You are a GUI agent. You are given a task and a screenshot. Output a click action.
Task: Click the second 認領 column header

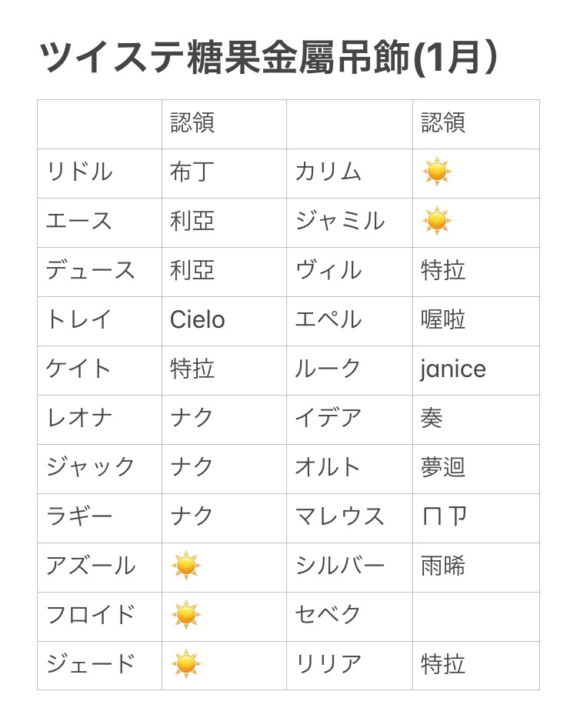pos(475,125)
